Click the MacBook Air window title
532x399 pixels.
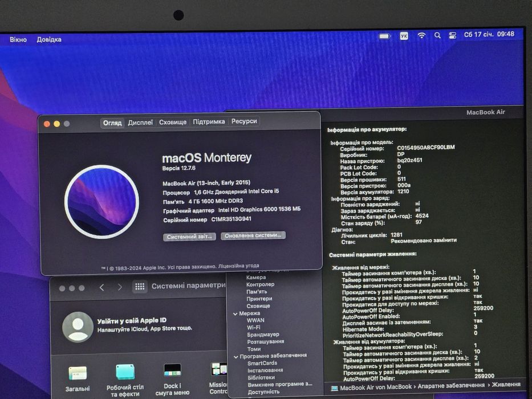(x=485, y=112)
